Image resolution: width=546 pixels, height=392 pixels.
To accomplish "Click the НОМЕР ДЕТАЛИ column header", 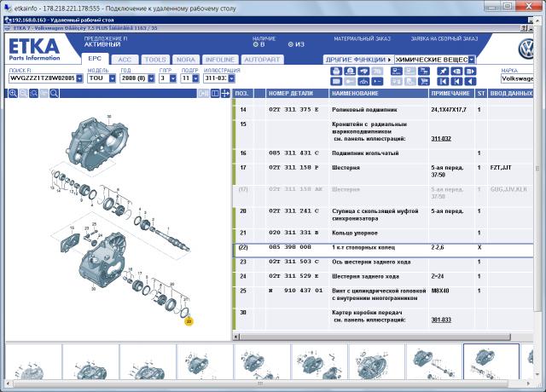I will [298, 93].
